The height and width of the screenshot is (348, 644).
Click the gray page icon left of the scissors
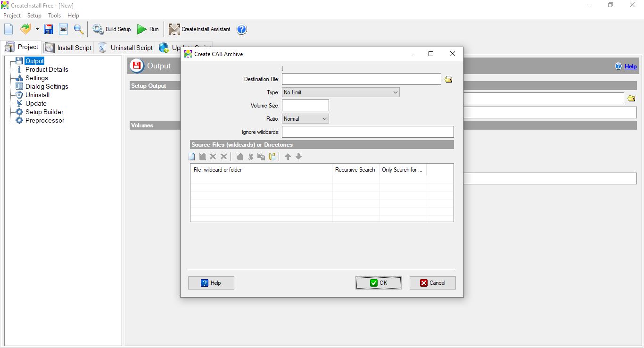coord(239,157)
